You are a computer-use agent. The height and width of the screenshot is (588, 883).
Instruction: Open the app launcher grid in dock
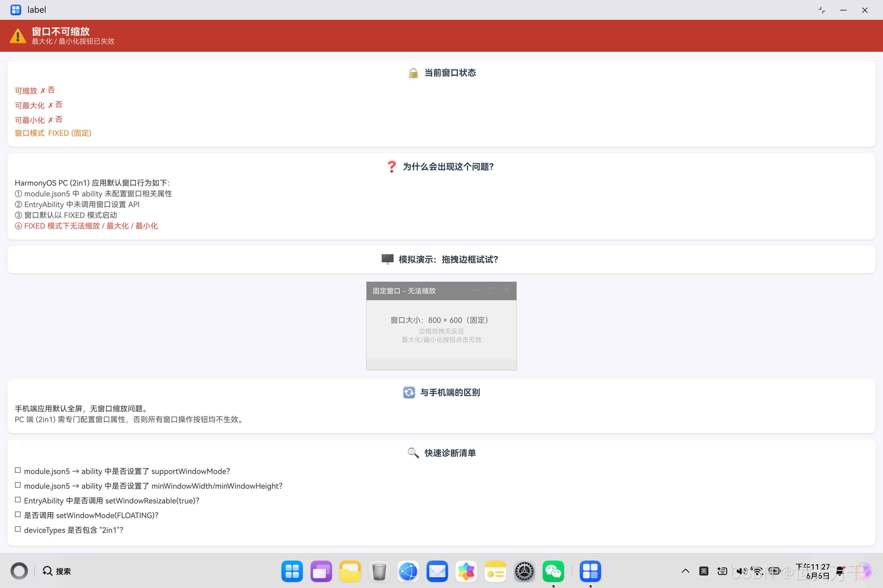click(292, 572)
